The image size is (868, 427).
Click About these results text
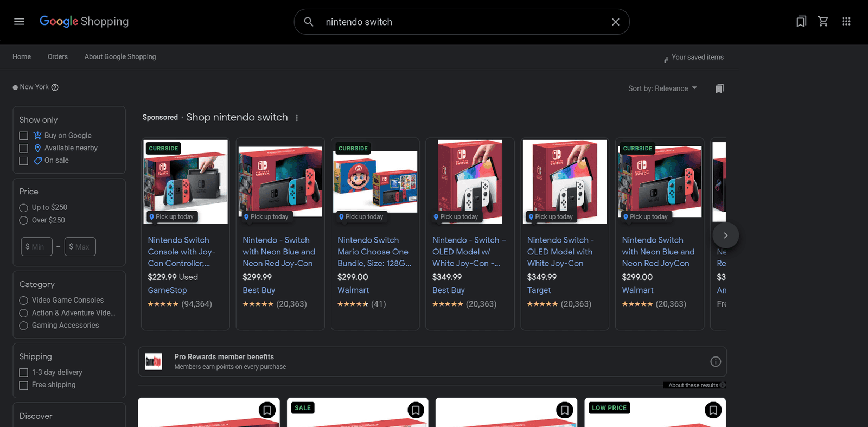coord(693,385)
